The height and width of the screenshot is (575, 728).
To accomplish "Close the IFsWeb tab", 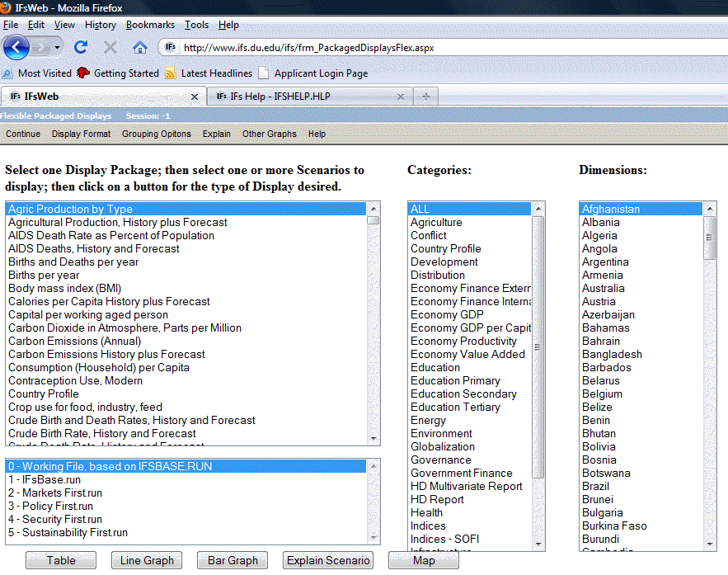I will [195, 97].
